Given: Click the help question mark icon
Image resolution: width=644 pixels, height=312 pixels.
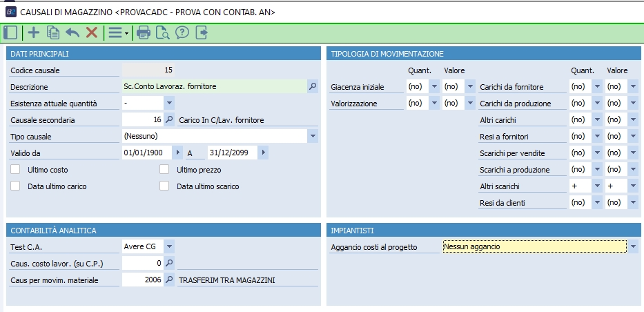Looking at the screenshot, I should 182,32.
